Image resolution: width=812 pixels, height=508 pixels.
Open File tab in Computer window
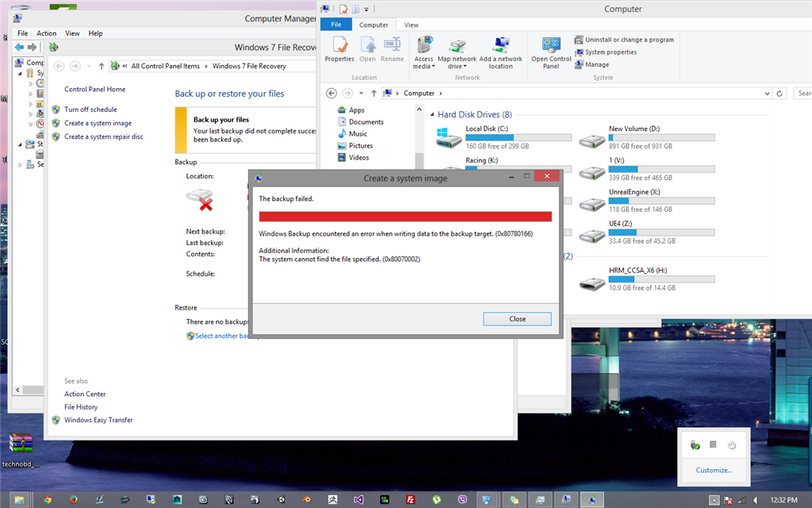(336, 25)
